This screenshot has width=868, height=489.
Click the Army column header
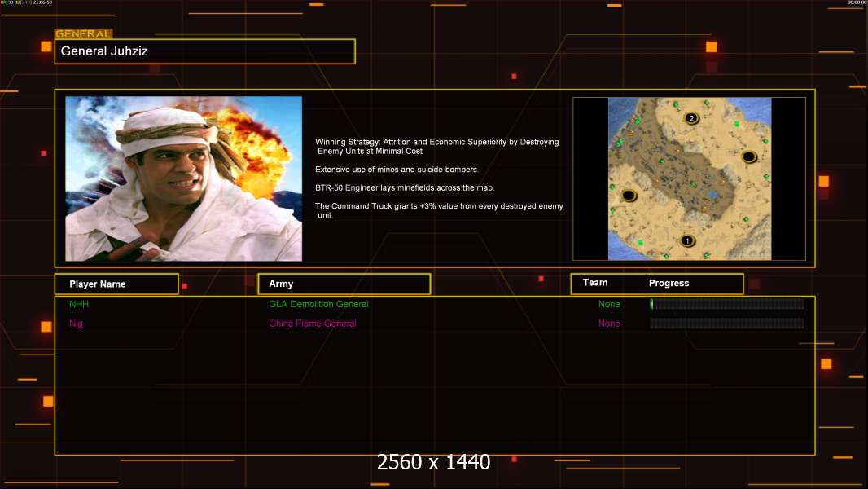click(x=344, y=284)
